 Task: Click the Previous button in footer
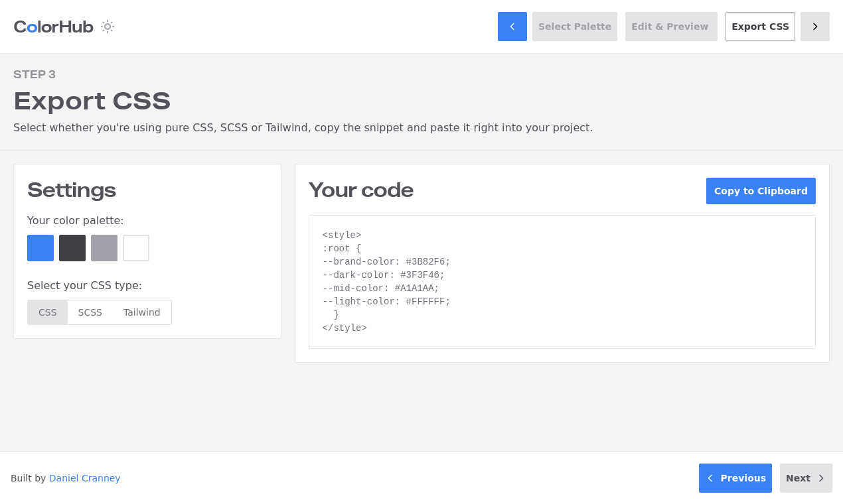click(x=735, y=478)
